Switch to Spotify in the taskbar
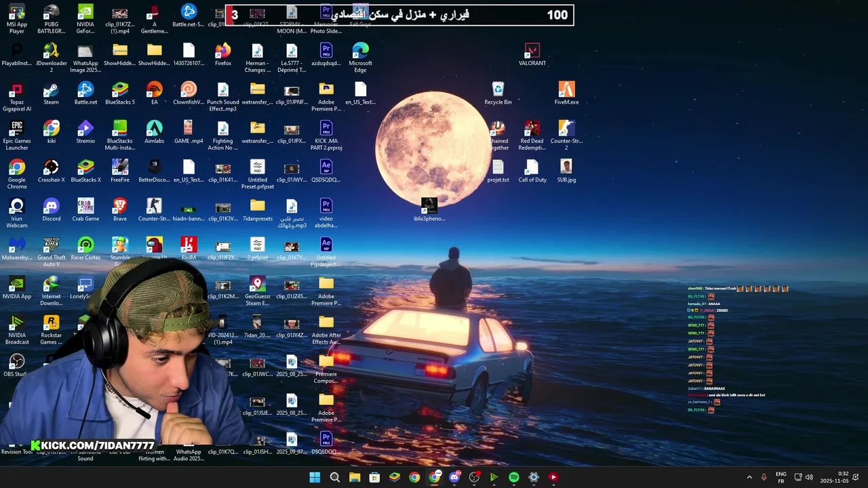The width and height of the screenshot is (868, 488). click(513, 477)
